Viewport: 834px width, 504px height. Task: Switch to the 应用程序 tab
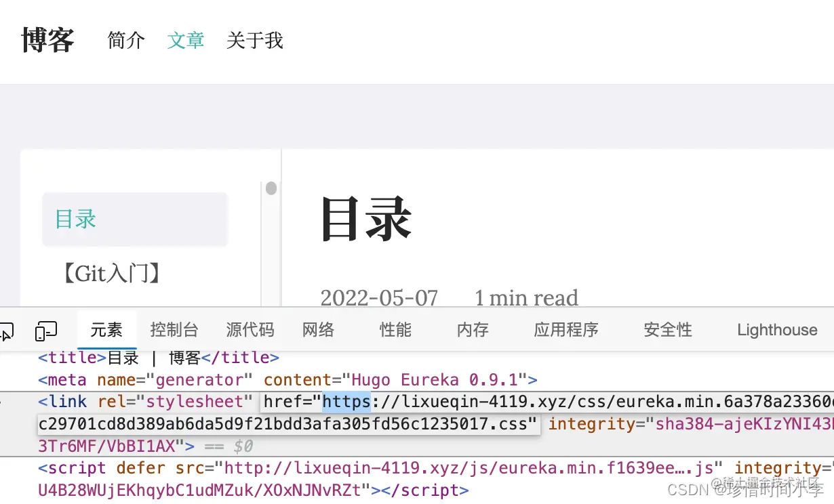click(x=566, y=330)
